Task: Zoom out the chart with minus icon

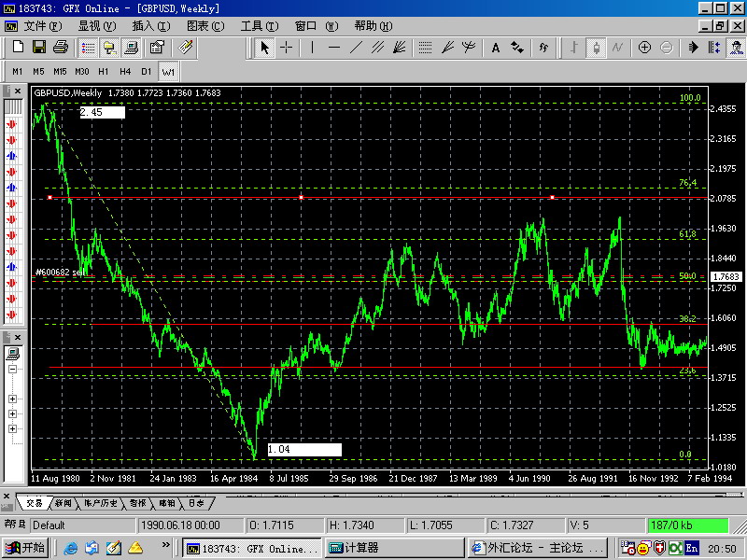Action: click(666, 48)
